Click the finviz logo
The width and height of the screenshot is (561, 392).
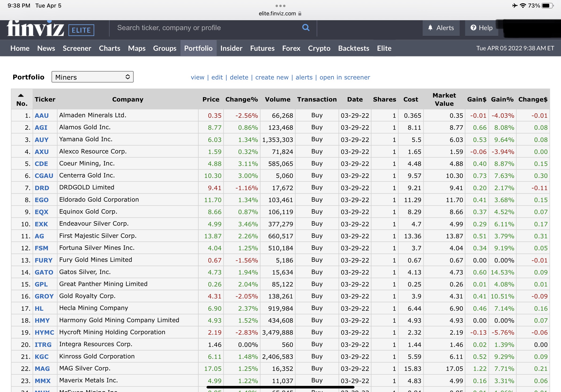pyautogui.click(x=36, y=29)
